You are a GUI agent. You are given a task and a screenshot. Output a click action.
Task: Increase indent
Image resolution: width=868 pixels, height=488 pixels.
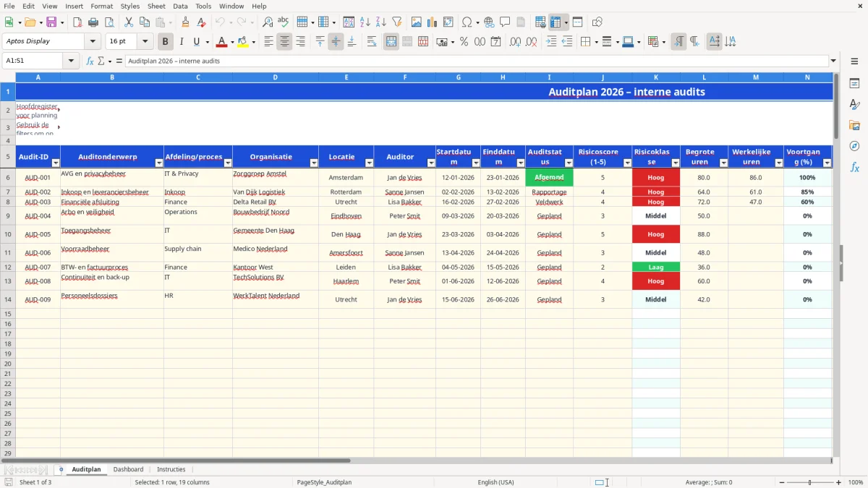click(x=551, y=42)
